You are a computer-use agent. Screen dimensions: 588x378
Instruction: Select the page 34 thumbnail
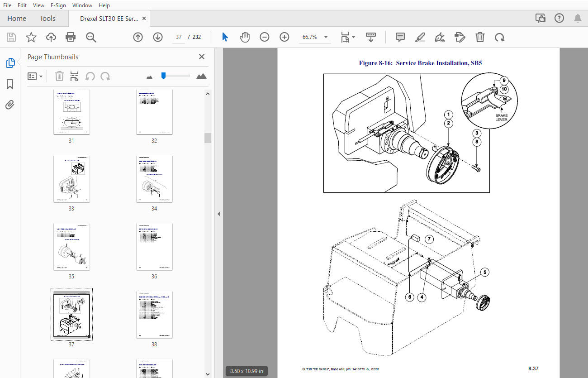pyautogui.click(x=154, y=179)
